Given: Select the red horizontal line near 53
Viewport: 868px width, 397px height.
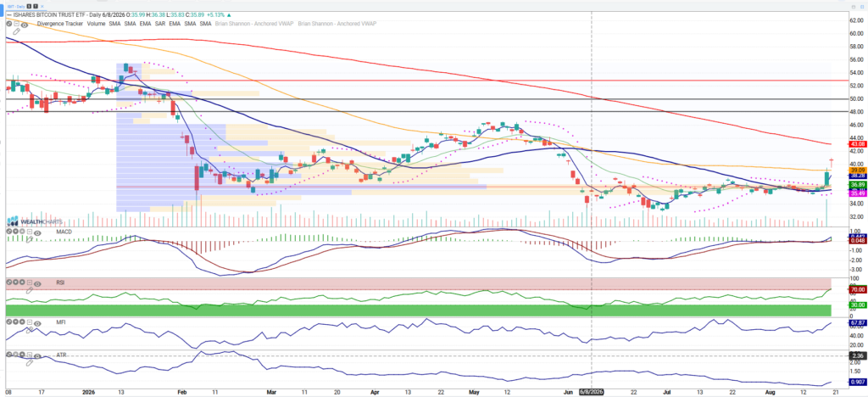Looking at the screenshot, I should [x=426, y=81].
